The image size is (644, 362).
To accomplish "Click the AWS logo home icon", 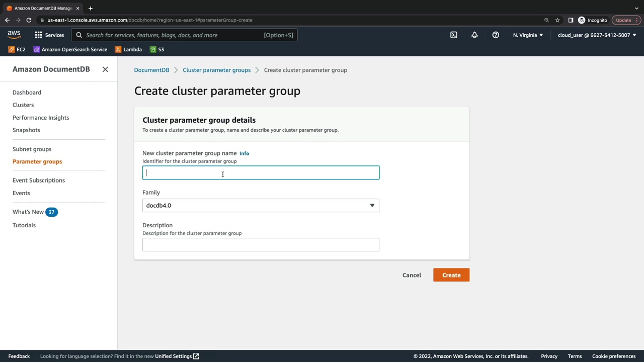I will 14,35.
